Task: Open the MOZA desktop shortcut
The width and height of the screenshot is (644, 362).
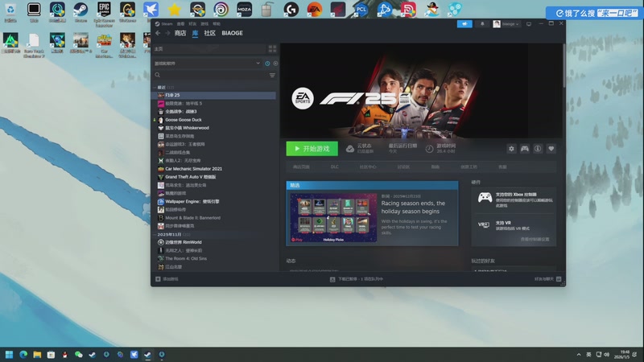Action: (x=245, y=10)
